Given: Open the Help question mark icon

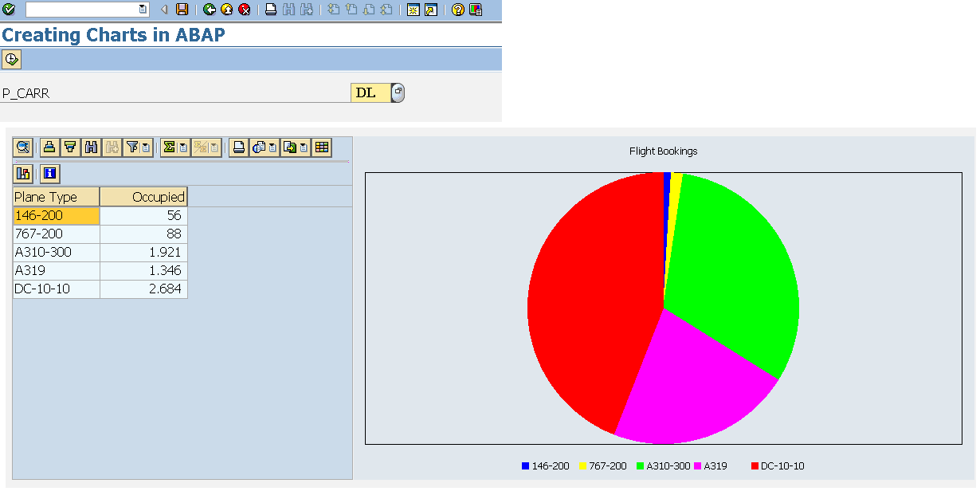Looking at the screenshot, I should pos(458,10).
